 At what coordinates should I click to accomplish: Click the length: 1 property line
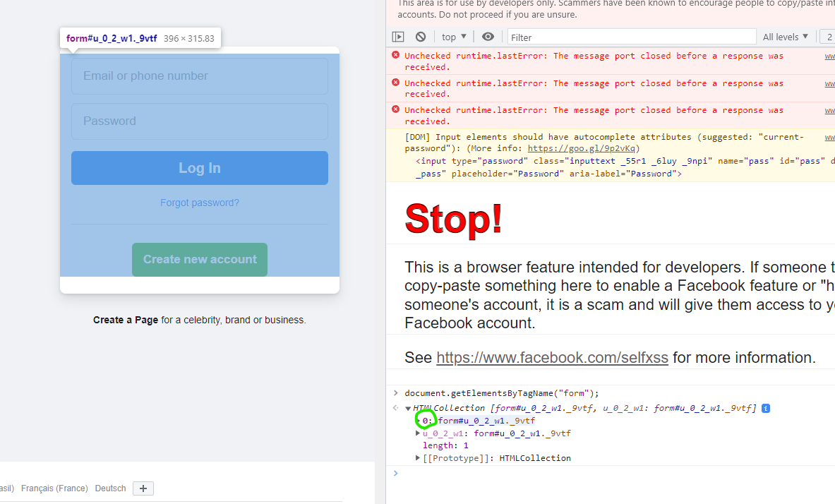point(445,446)
